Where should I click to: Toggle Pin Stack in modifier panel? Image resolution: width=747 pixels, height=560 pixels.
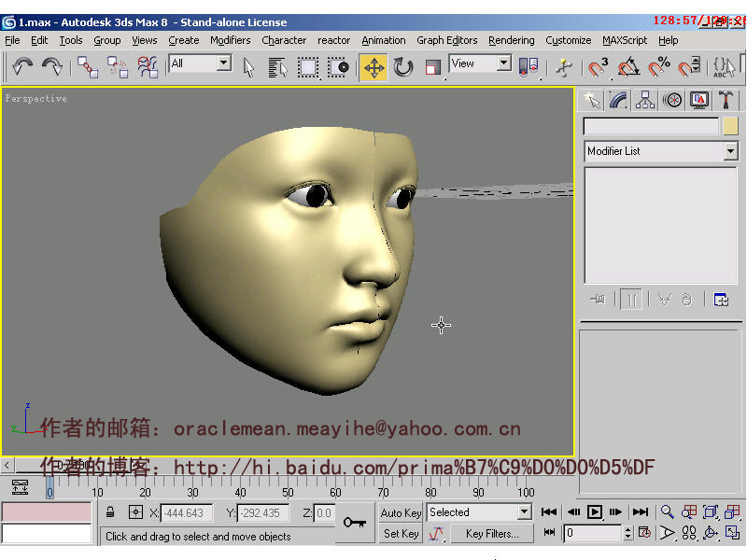point(598,300)
